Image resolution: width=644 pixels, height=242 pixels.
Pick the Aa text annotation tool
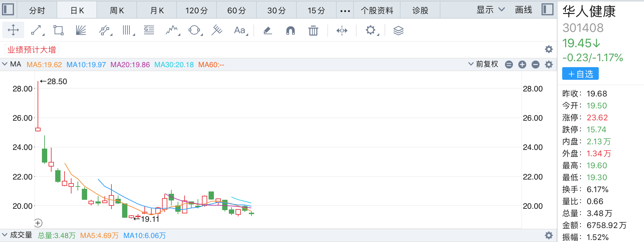click(240, 31)
